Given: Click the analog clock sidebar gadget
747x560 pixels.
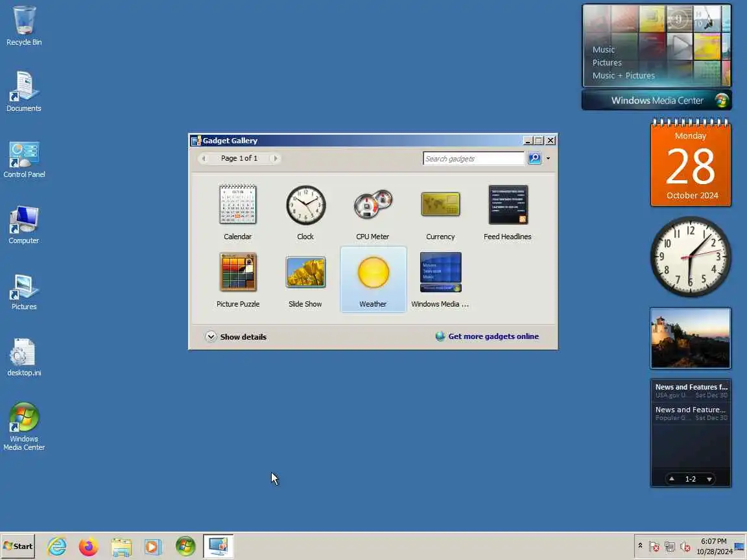Looking at the screenshot, I should (691, 257).
